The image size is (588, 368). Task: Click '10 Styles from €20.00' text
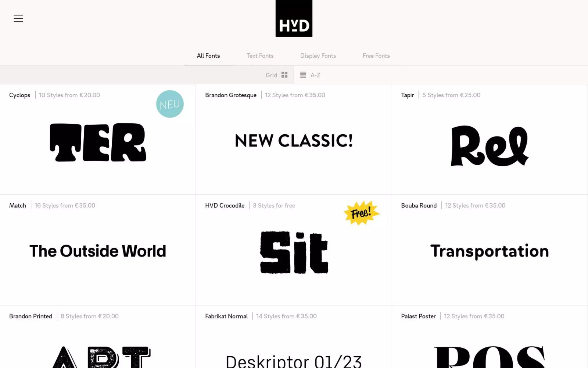69,95
